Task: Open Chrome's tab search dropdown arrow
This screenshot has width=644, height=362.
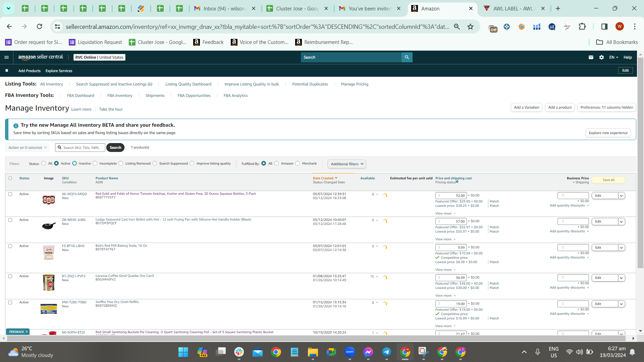Action: pos(8,9)
